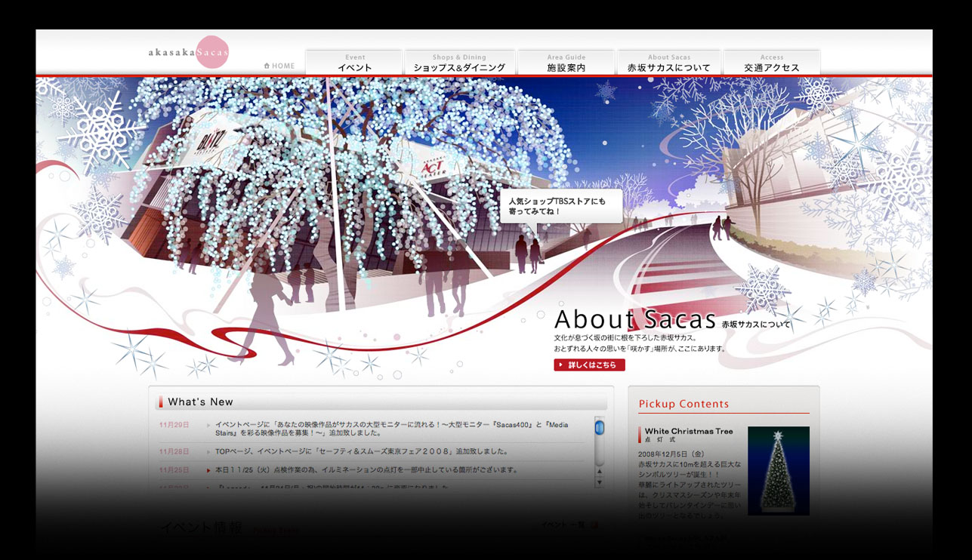Click the 11月28日 date
The width and height of the screenshot is (972, 560).
point(174,451)
